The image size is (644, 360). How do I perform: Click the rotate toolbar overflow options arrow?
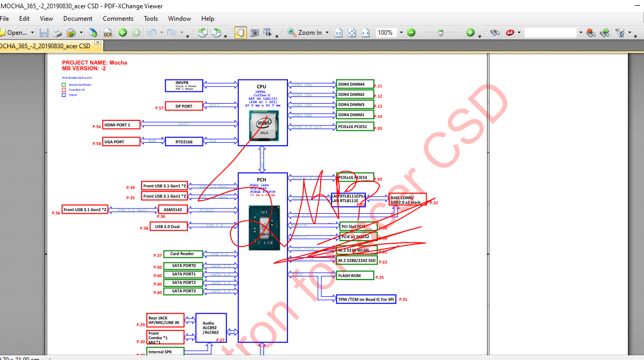[226, 36]
